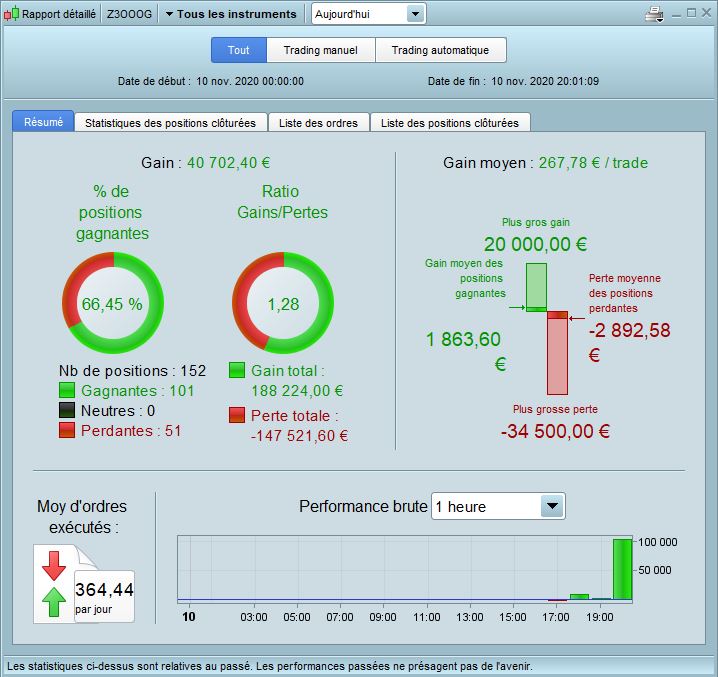Select the Tout filter button
The image size is (718, 677).
tap(239, 50)
